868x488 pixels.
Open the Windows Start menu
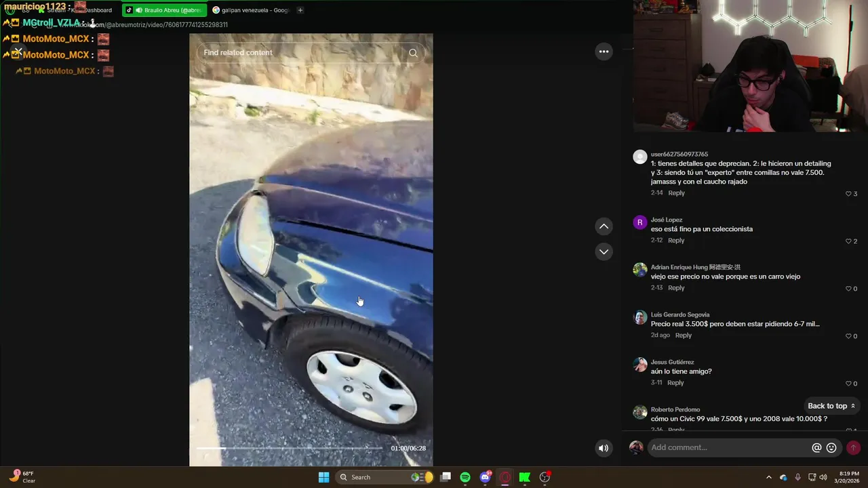(323, 477)
